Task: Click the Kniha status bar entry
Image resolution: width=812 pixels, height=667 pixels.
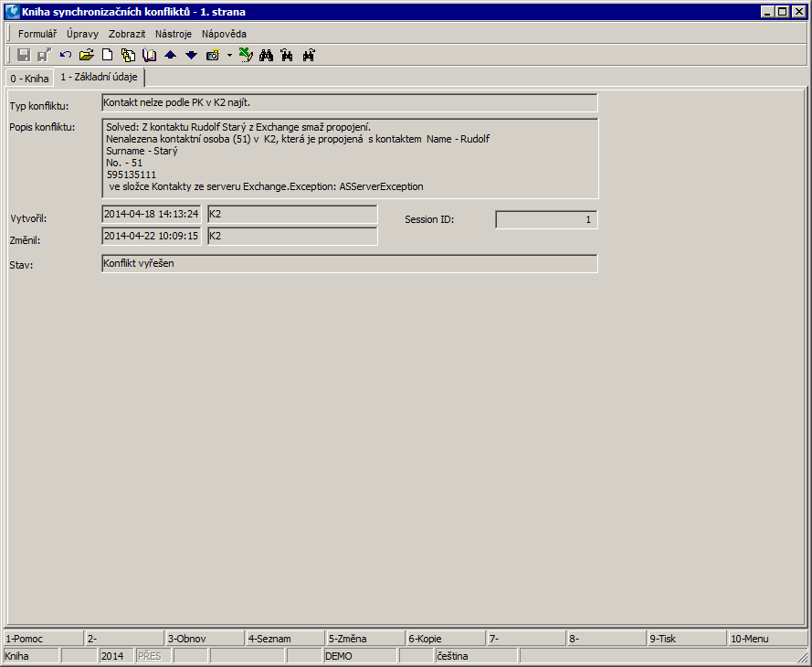Action: coord(31,656)
